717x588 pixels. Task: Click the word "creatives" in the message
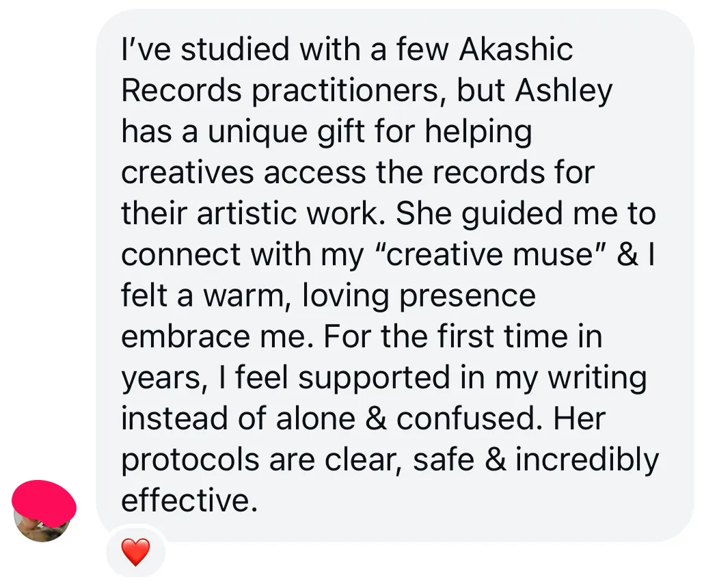click(187, 172)
